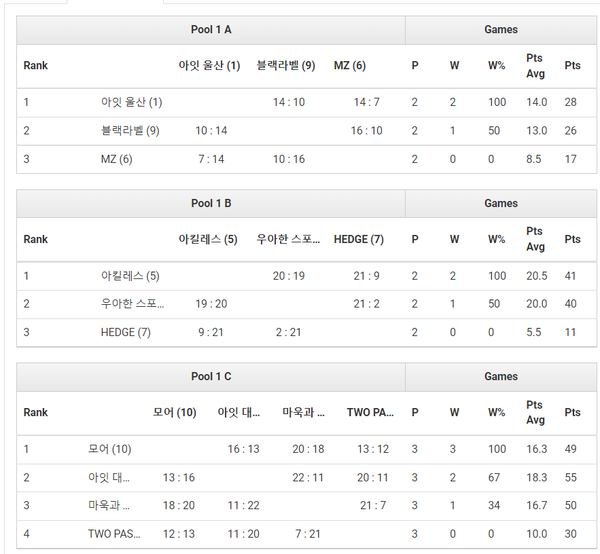Image resolution: width=600 pixels, height=554 pixels.
Task: Open 아킬레스 (5) team in rank 1 row
Action: 130,276
